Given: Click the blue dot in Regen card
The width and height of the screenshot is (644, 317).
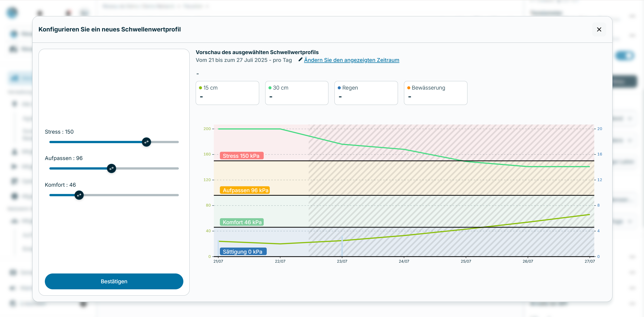Looking at the screenshot, I should point(339,88).
